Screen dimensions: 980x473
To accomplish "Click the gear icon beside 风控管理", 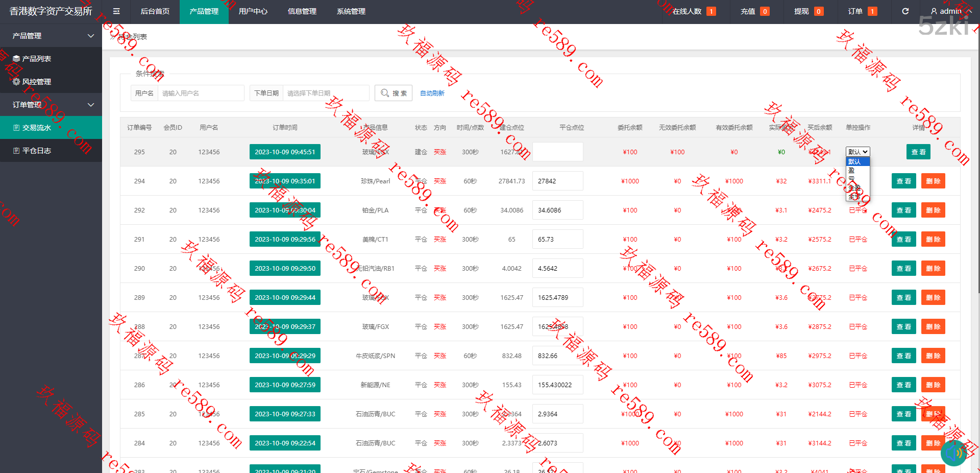I will (16, 82).
